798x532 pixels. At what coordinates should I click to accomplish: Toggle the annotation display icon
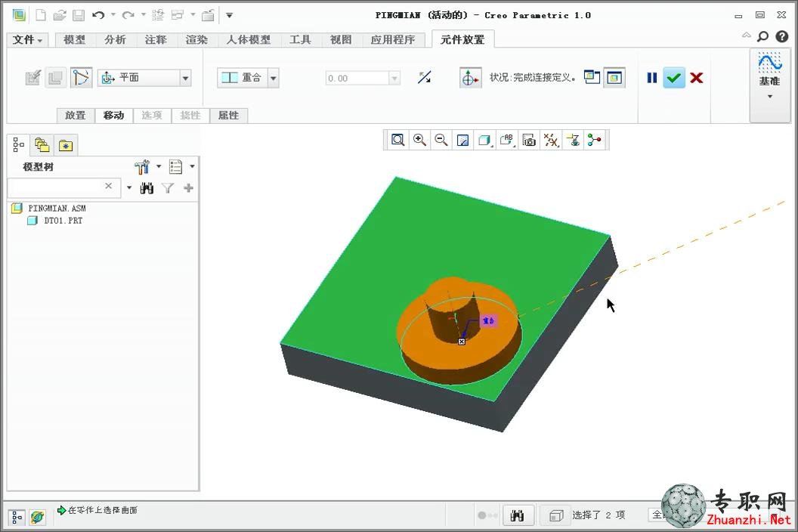coord(573,140)
